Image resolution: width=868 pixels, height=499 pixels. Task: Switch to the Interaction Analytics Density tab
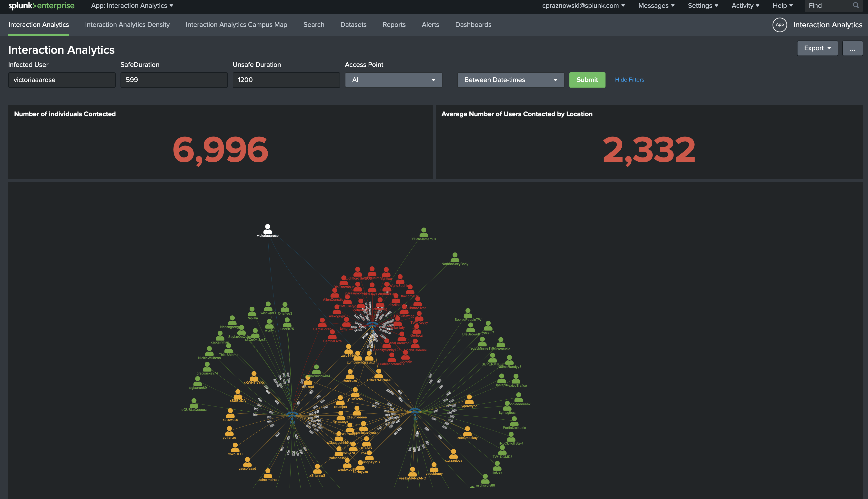(x=127, y=24)
